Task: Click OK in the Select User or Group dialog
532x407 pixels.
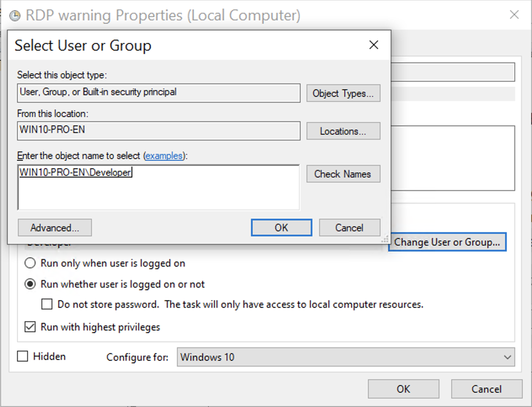Action: [x=281, y=227]
